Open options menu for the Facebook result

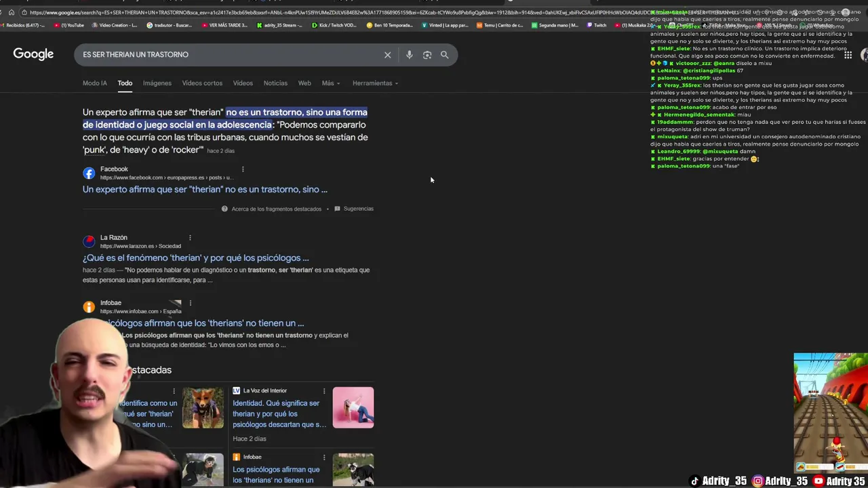pyautogui.click(x=243, y=169)
